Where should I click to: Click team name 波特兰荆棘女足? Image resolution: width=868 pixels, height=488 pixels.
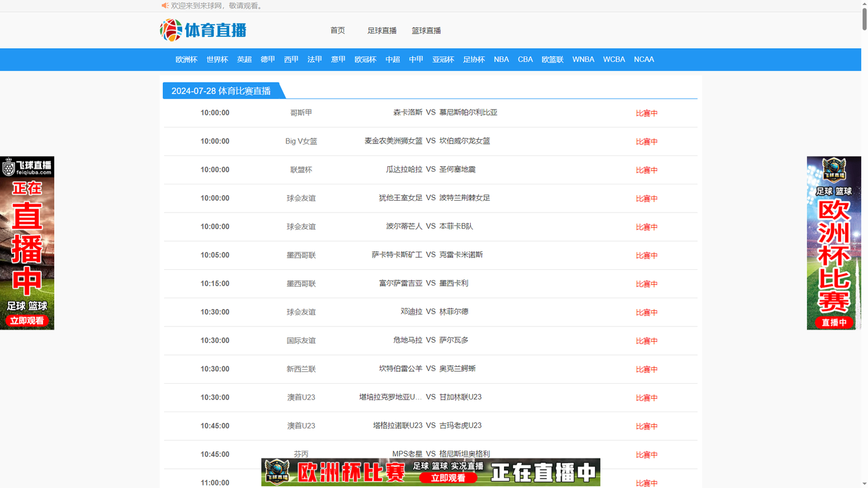[465, 198]
